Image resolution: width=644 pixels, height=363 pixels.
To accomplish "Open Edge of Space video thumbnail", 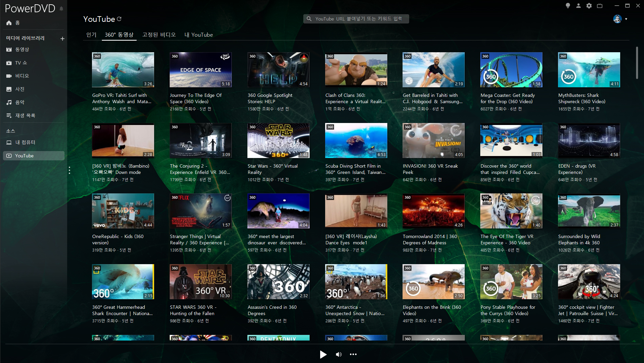I will tap(201, 70).
